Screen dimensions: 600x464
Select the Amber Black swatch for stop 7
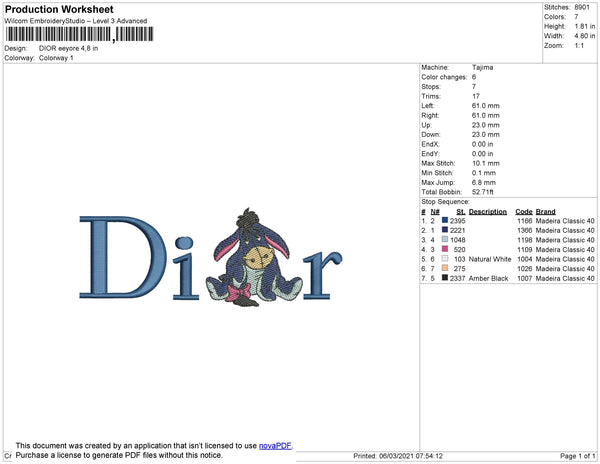coord(445,278)
